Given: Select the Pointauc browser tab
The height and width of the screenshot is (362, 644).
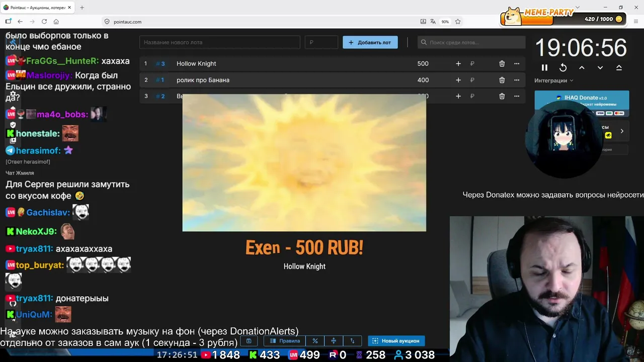Looking at the screenshot, I should point(38,8).
